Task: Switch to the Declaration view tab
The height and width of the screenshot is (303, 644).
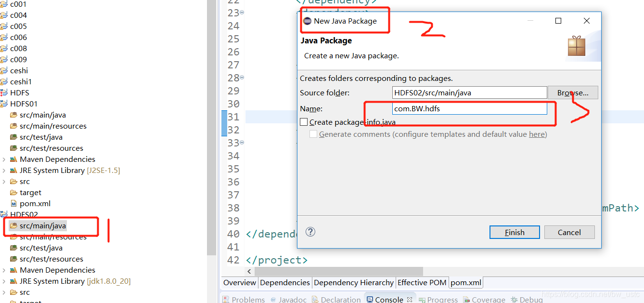Action: pyautogui.click(x=335, y=300)
